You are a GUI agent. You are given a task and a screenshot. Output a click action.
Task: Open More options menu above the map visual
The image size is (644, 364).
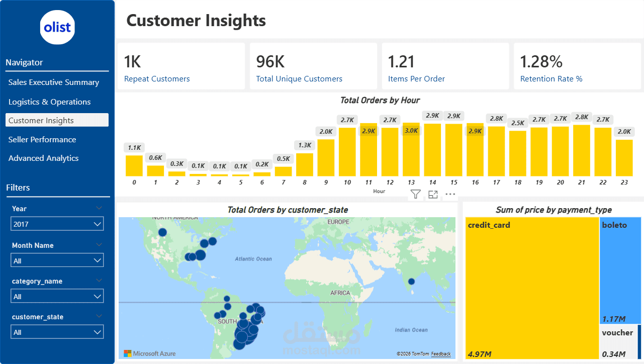click(450, 194)
